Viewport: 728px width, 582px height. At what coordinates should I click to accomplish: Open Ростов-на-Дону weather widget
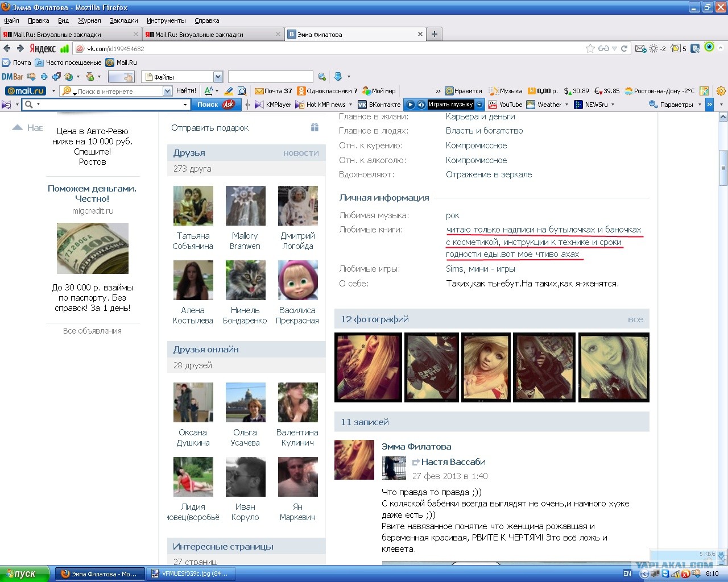click(x=660, y=91)
